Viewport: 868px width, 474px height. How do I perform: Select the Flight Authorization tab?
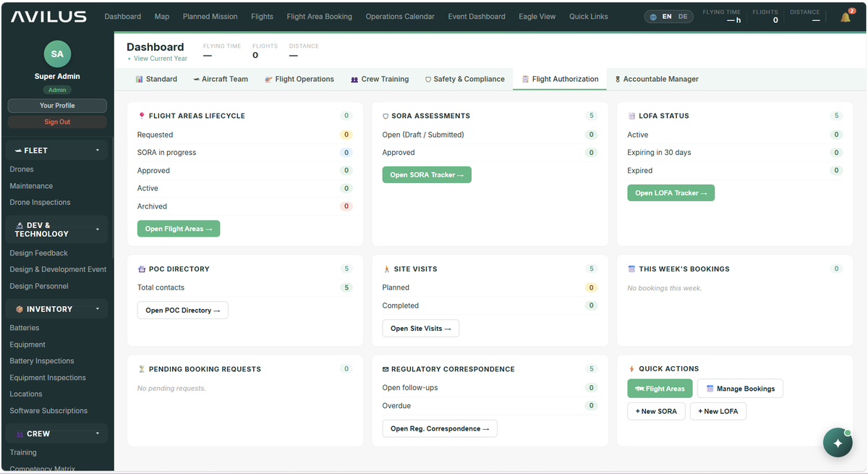click(560, 79)
